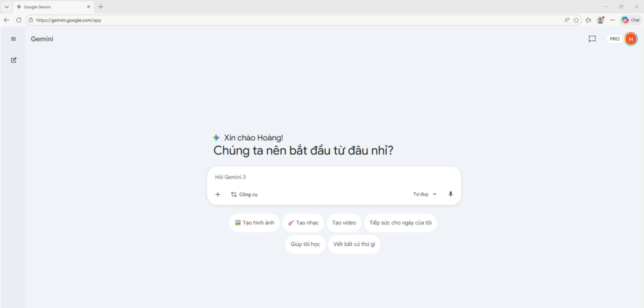Add page to favorites with star icon
This screenshot has width=644, height=308.
click(576, 20)
